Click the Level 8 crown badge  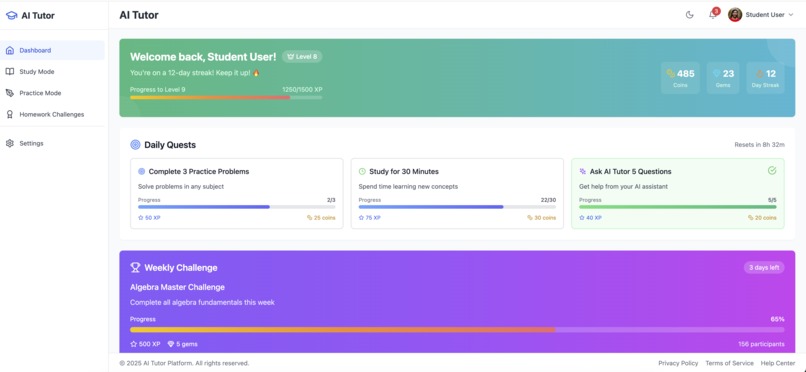[302, 57]
